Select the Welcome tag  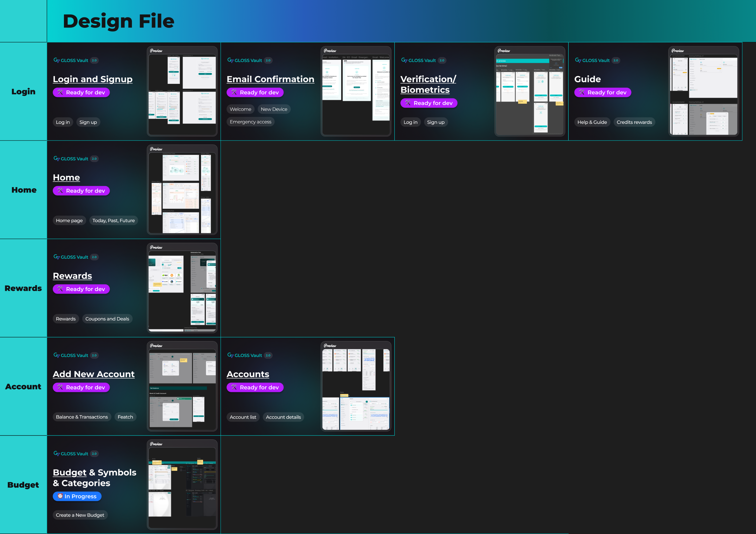click(240, 109)
